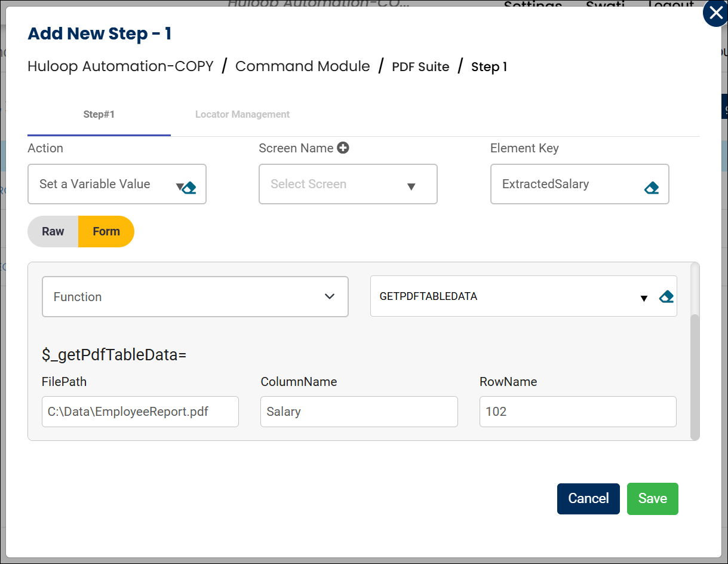Expand the GETPDFTABLEDATA function list arrow
The height and width of the screenshot is (564, 728).
644,298
